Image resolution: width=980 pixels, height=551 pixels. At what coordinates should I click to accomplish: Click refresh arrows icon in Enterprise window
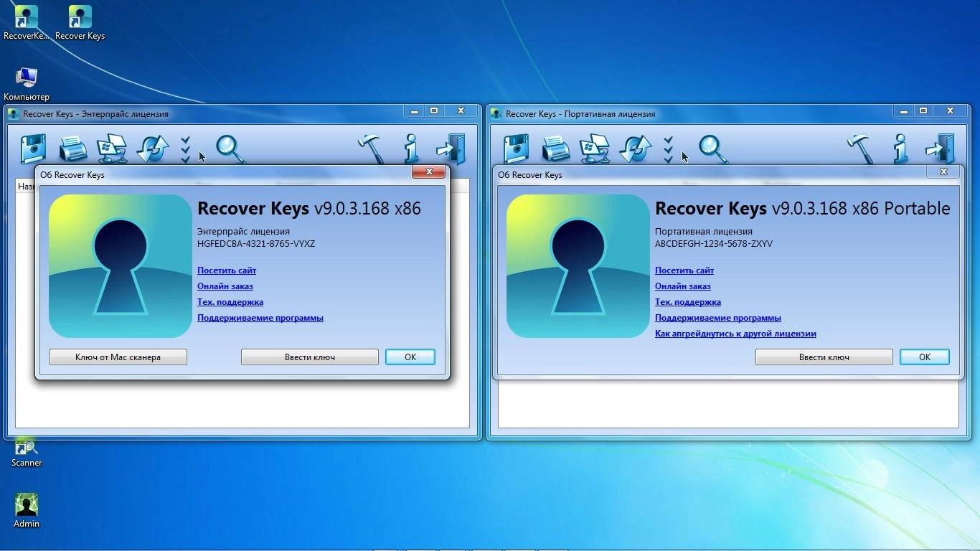(x=152, y=149)
